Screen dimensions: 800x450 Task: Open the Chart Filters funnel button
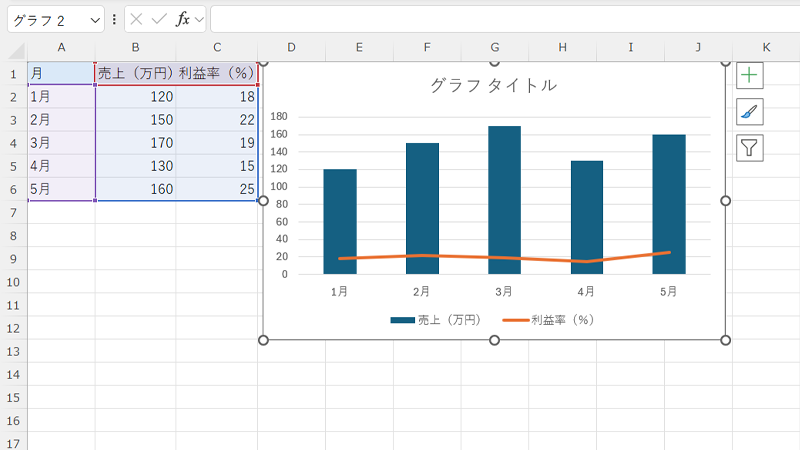pyautogui.click(x=749, y=148)
